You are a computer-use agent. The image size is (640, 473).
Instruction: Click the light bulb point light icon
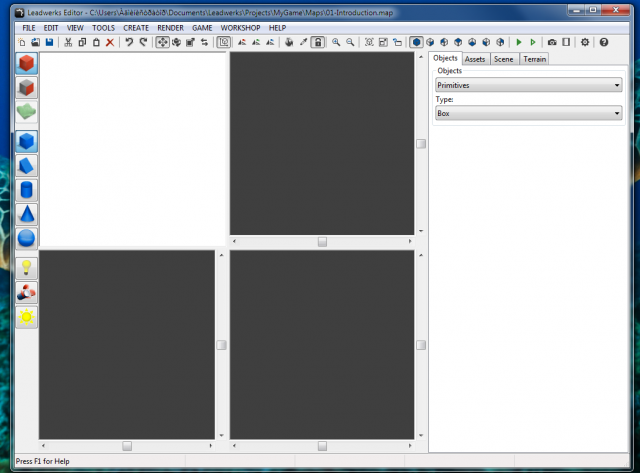point(27,268)
